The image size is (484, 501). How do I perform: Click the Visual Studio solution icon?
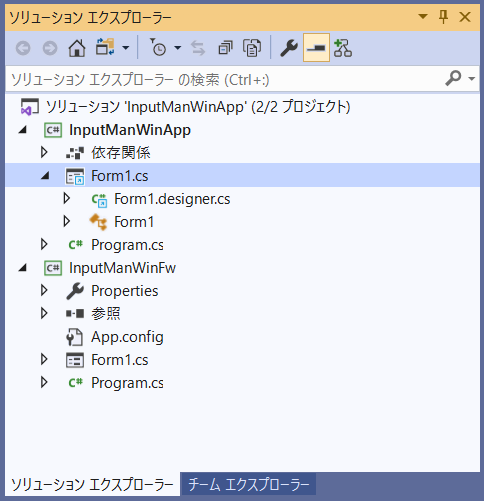[30, 107]
